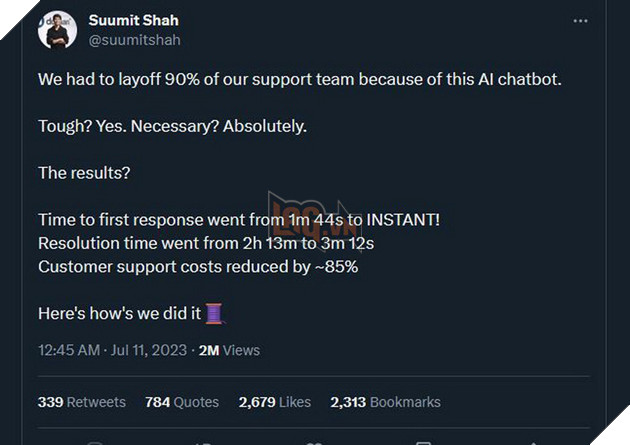The height and width of the screenshot is (445, 630).
Task: Open the 2,313 Bookmarks count
Action: click(x=385, y=402)
